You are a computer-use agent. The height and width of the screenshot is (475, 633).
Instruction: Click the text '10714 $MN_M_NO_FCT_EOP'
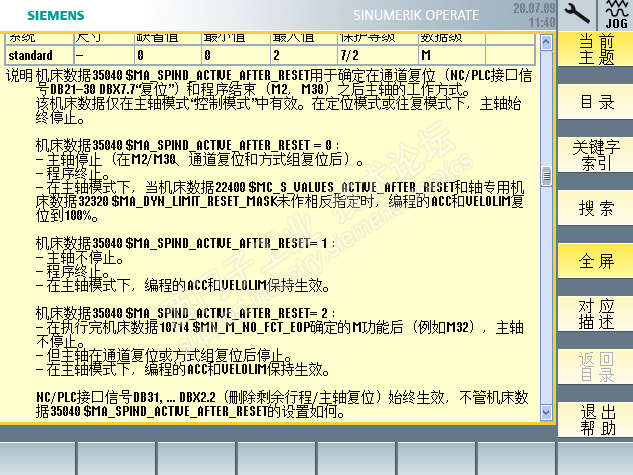point(235,327)
